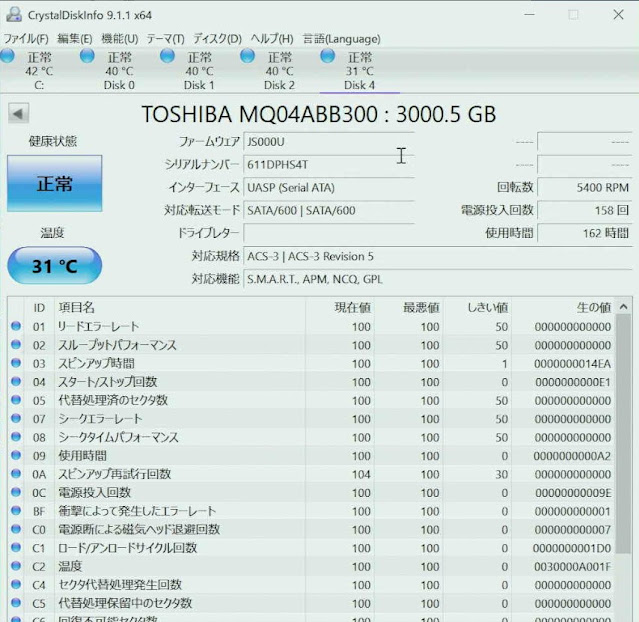
Task: Click the firmware field JS000U
Action: point(329,142)
